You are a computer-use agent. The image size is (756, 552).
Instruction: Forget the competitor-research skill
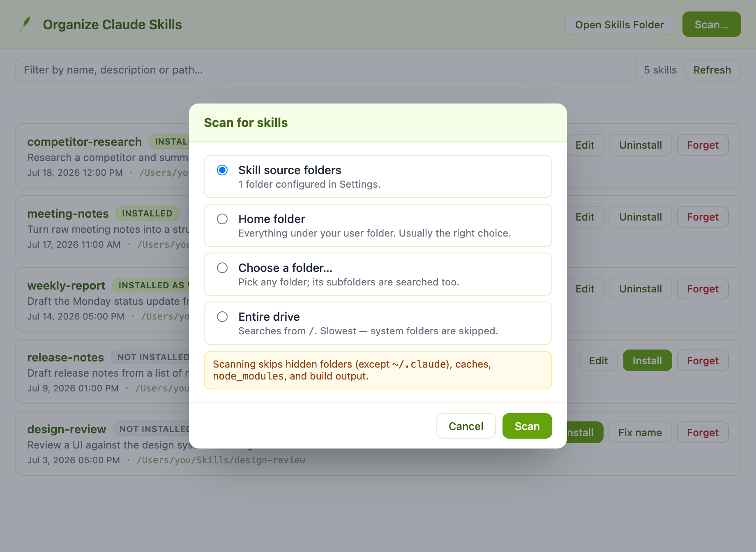point(703,145)
